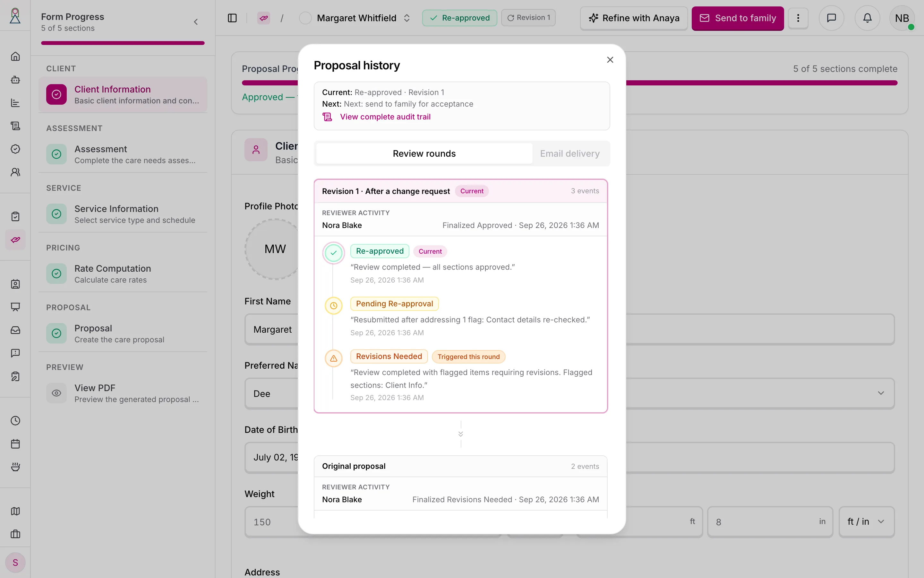The height and width of the screenshot is (578, 924).
Task: Click the clipboard check sidebar icon
Action: point(15,216)
